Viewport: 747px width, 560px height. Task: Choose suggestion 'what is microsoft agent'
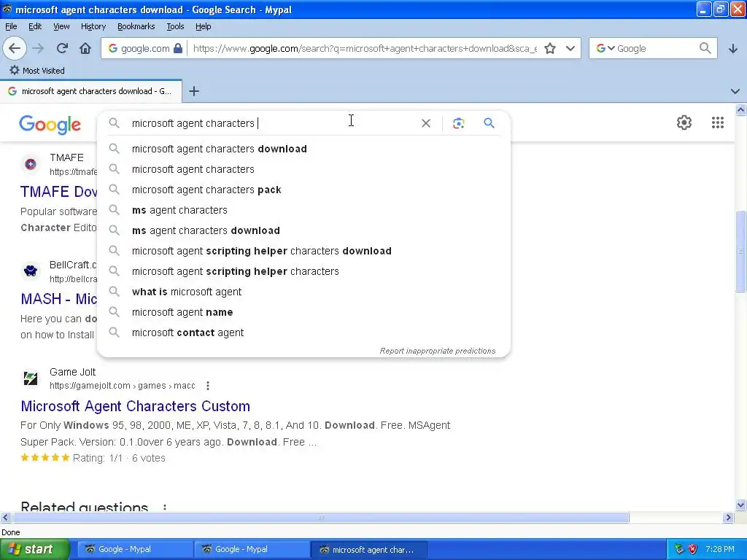(303, 292)
